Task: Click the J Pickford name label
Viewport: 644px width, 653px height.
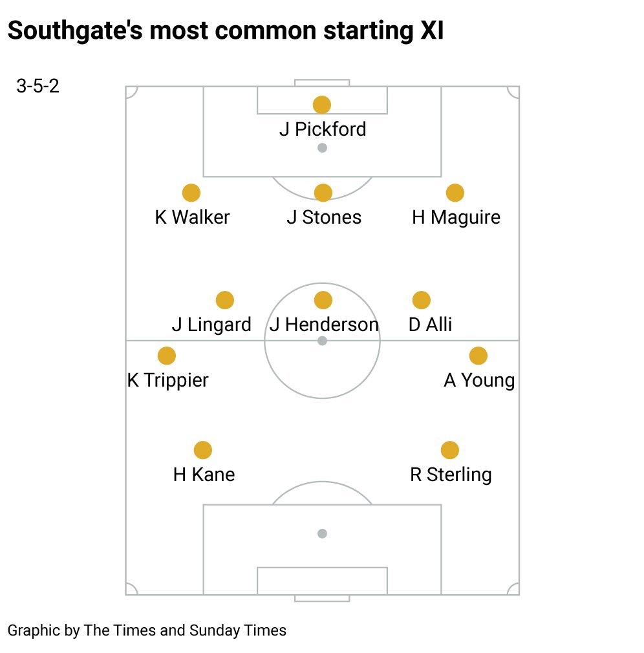Action: coord(323,129)
